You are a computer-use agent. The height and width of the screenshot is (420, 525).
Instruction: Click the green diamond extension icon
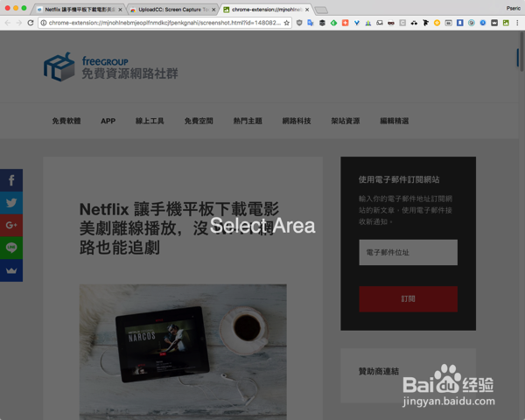pos(334,23)
